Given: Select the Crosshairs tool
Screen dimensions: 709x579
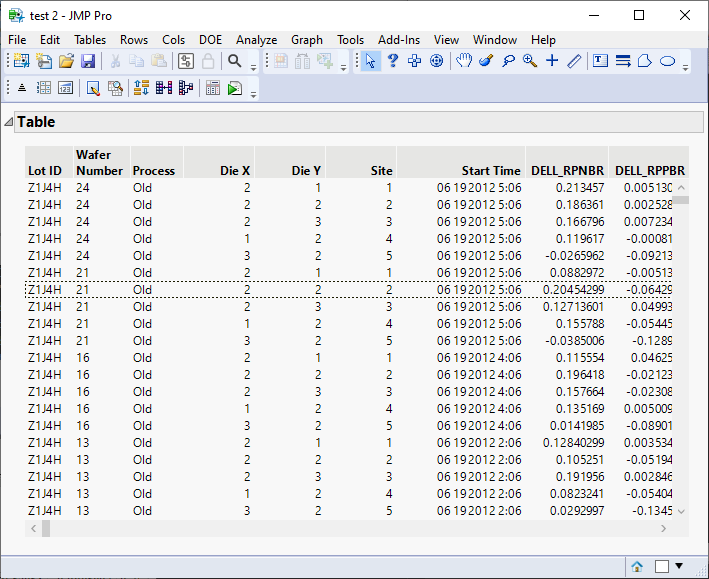Looking at the screenshot, I should point(552,61).
